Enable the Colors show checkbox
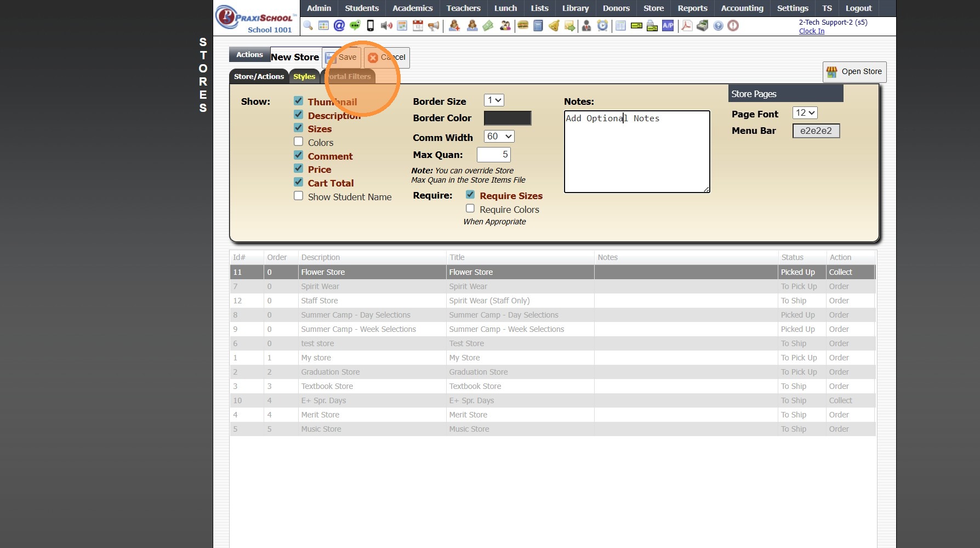The height and width of the screenshot is (548, 980). coord(299,142)
